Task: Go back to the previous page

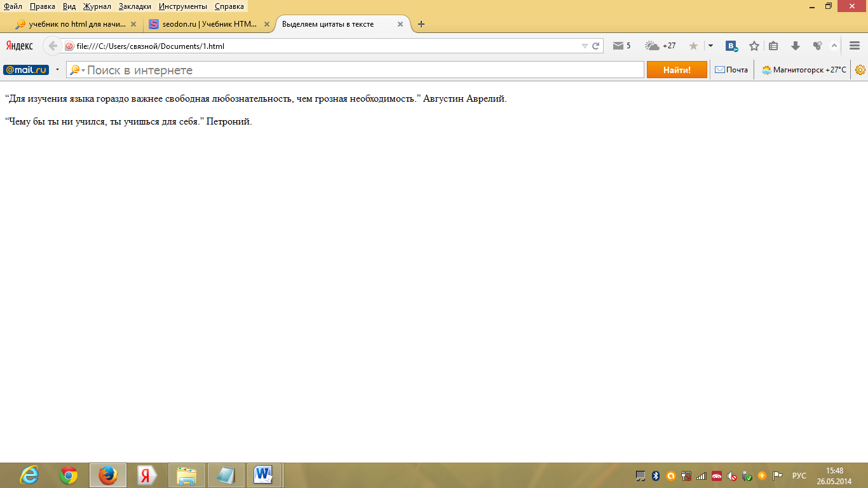Action: (53, 46)
